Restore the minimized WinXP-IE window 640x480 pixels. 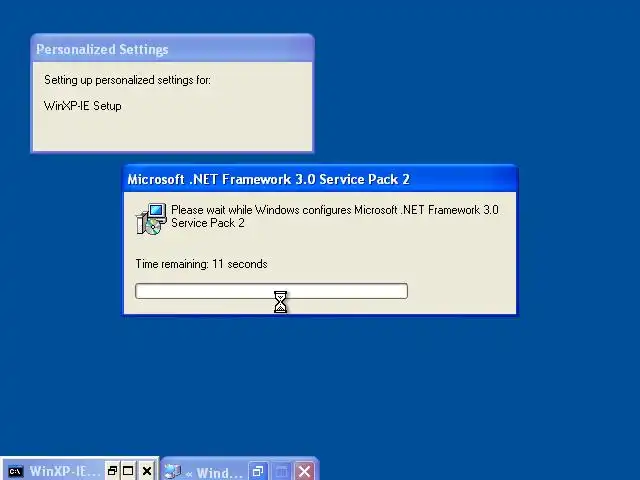[112, 471]
